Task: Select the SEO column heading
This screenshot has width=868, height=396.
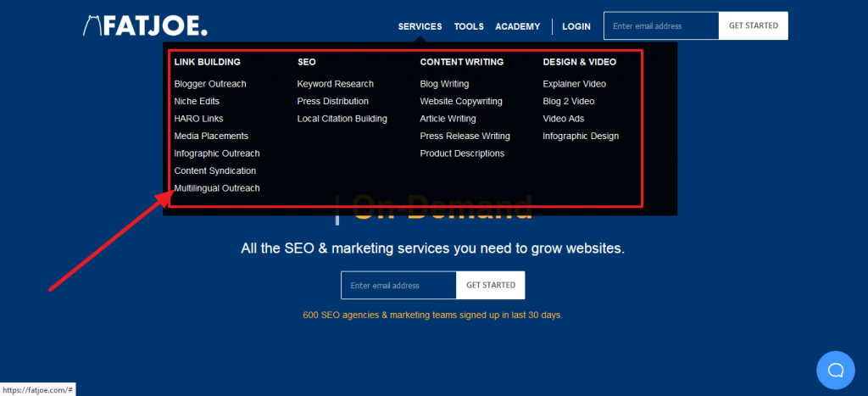Action: tap(307, 62)
